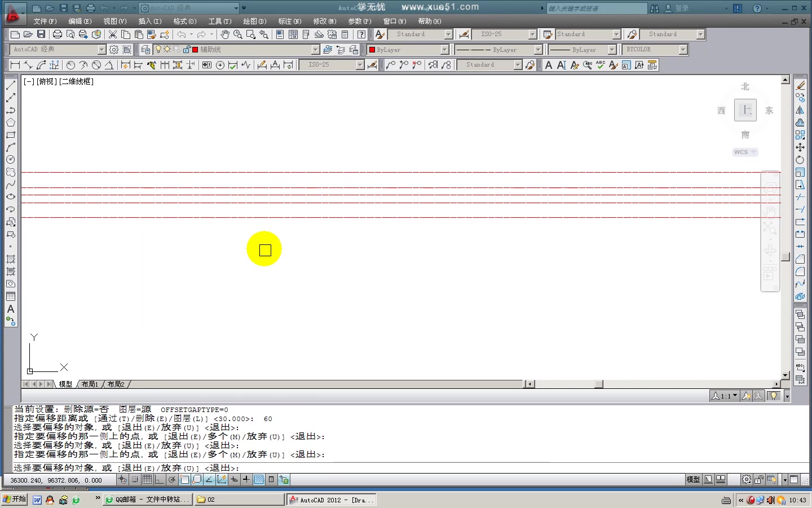Click the red color swatch in the color control
This screenshot has width=812, height=508.
tap(372, 50)
